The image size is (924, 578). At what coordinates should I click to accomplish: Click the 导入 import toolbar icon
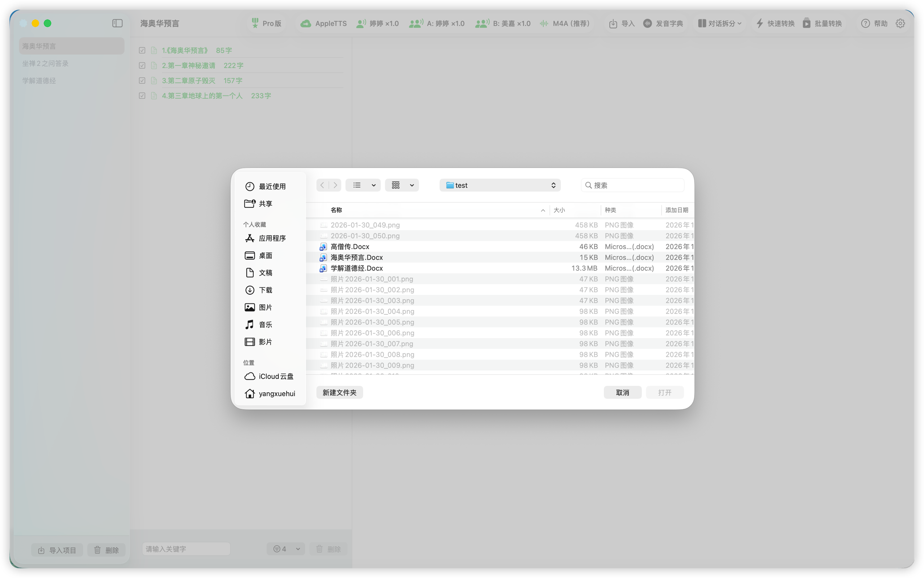point(613,23)
